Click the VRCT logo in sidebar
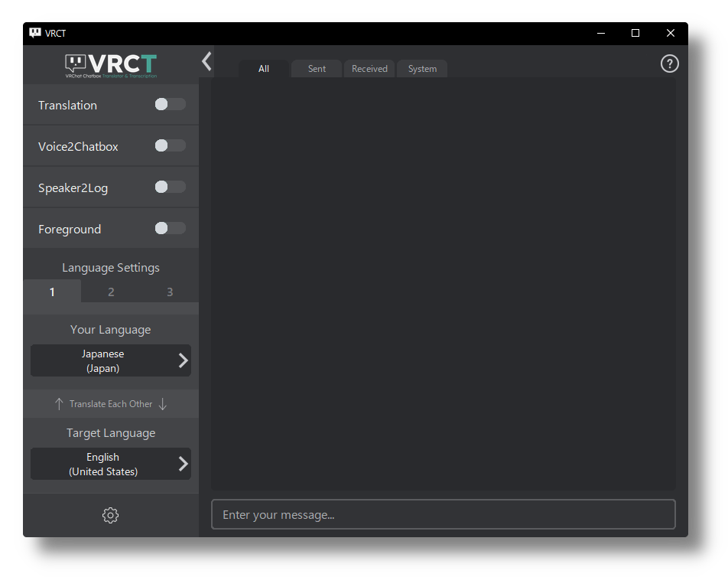Image resolution: width=728 pixels, height=577 pixels. point(111,66)
